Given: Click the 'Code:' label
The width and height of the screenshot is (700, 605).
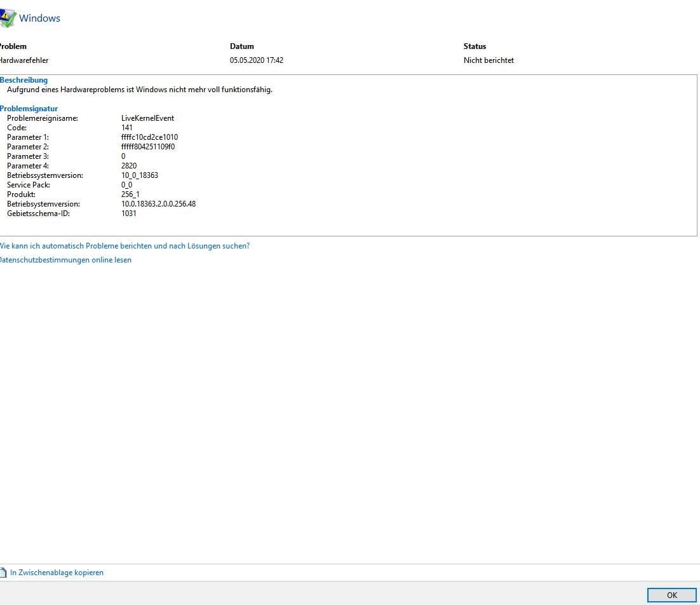Looking at the screenshot, I should 17,128.
